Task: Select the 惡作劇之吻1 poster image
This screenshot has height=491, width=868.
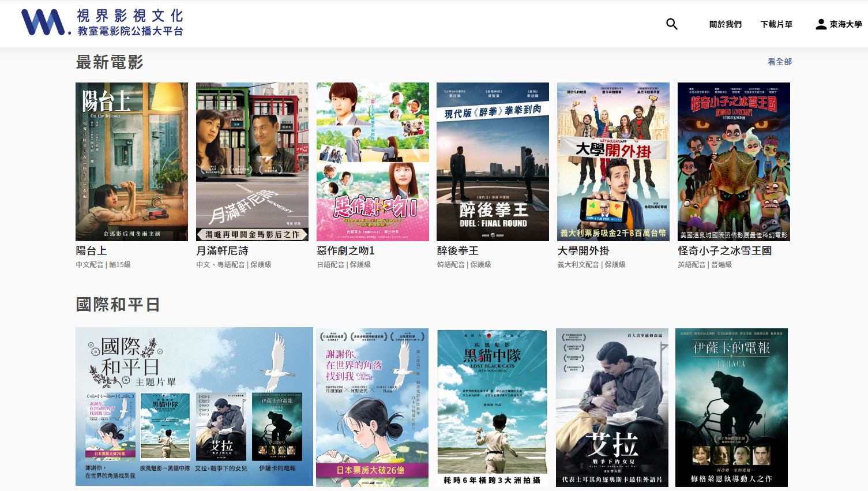Action: tap(373, 162)
